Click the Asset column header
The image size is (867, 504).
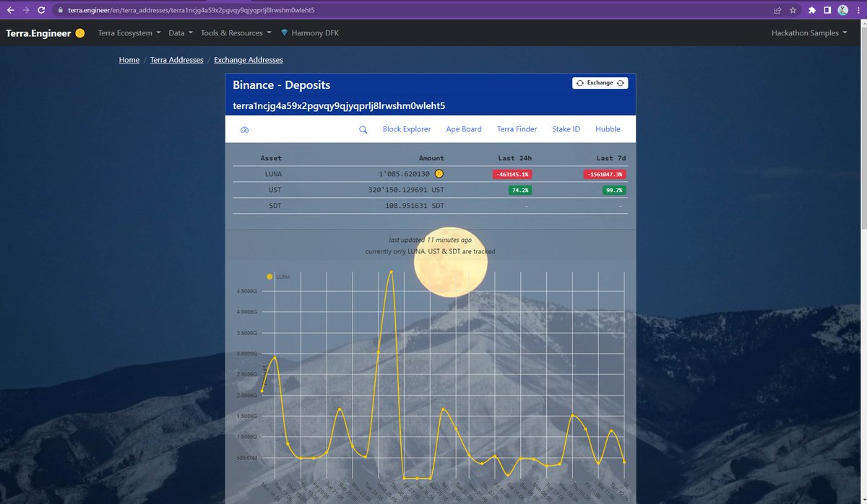click(271, 158)
